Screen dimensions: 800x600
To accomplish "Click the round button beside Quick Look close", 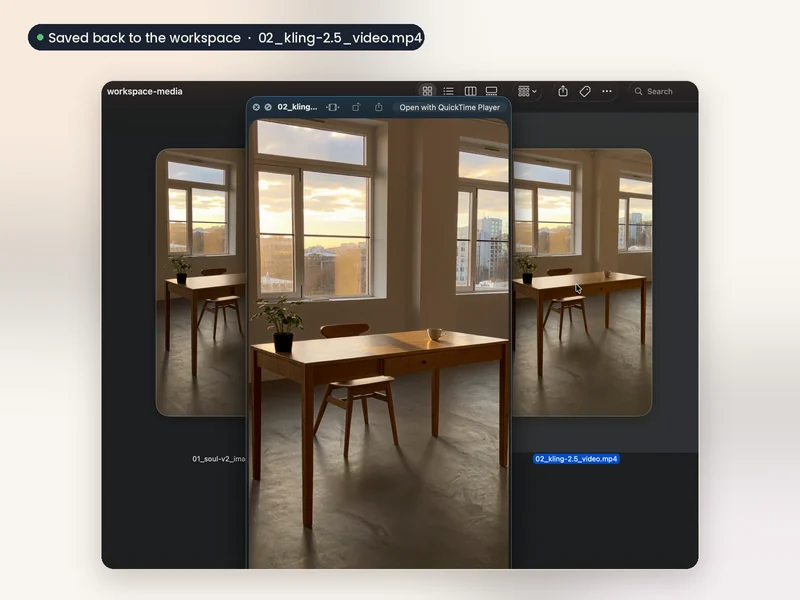I will tap(268, 107).
